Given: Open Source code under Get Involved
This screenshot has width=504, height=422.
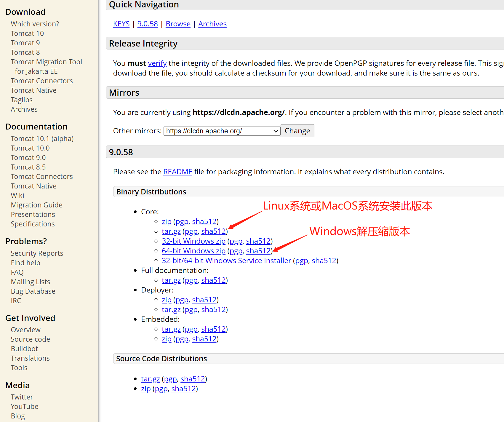Looking at the screenshot, I should 30,339.
